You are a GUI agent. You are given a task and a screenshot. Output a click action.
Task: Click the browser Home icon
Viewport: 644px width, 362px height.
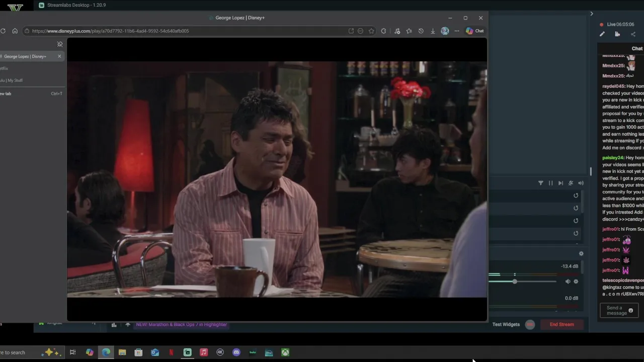15,31
